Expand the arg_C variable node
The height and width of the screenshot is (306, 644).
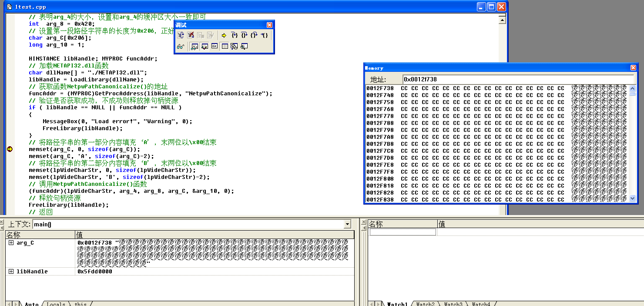(11, 243)
